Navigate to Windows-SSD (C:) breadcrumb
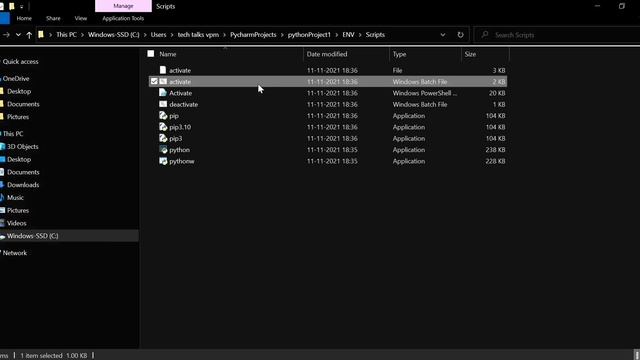 point(113,35)
